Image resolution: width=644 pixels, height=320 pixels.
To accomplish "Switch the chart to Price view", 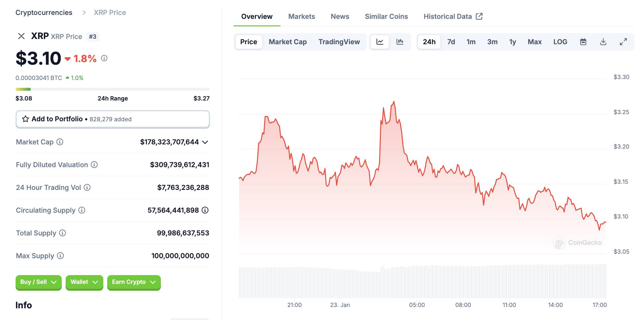I will pyautogui.click(x=249, y=42).
